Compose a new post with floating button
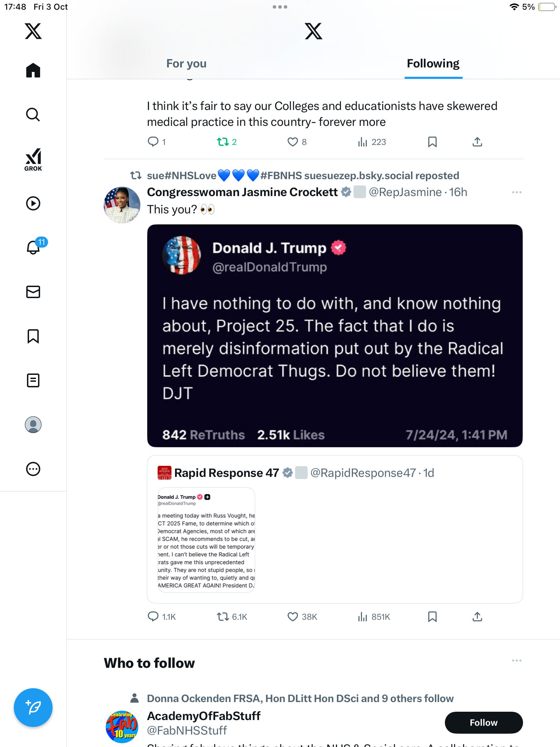This screenshot has height=747, width=560. [x=33, y=707]
